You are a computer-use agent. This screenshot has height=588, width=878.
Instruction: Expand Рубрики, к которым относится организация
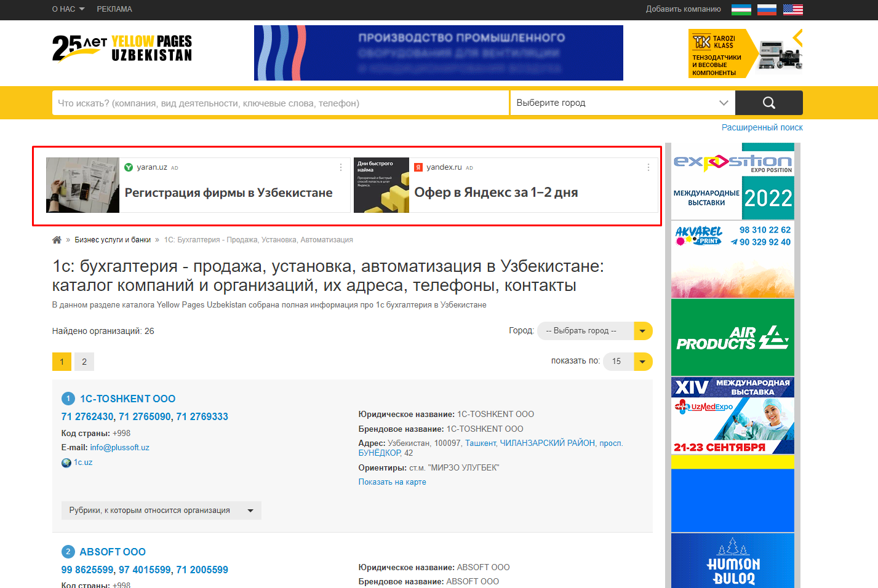pyautogui.click(x=161, y=511)
